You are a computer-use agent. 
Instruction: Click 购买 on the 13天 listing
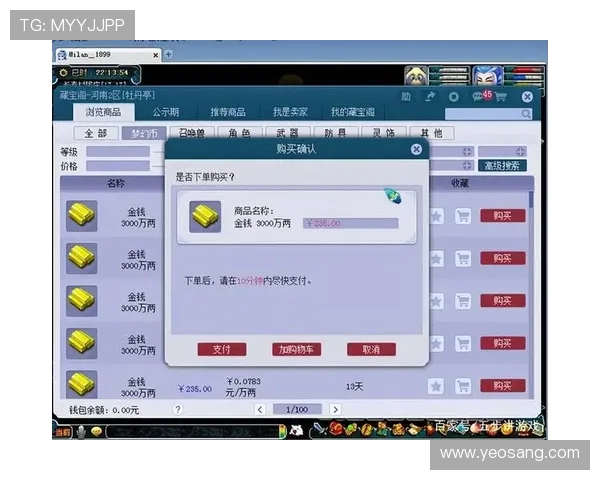[x=503, y=385]
